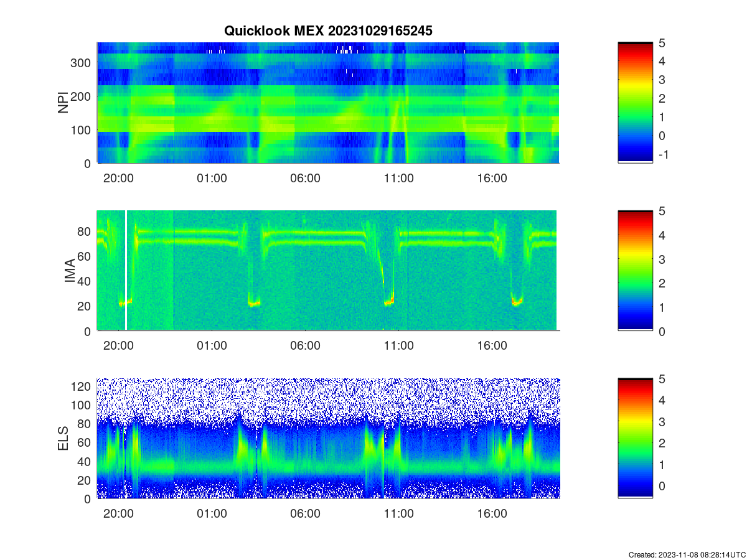
Task: Click the "11:00" tick under the NPI panel
Action: (398, 178)
